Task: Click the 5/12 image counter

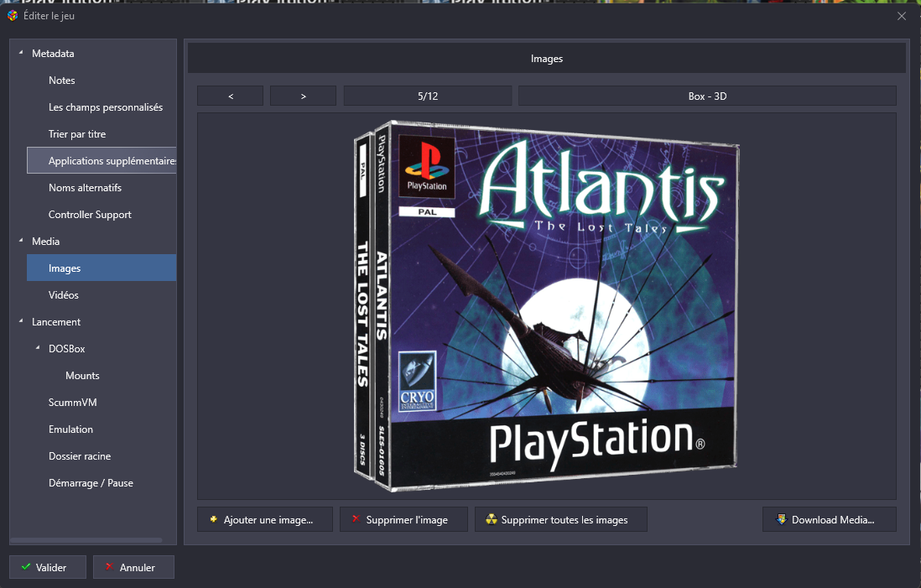Action: (x=428, y=96)
